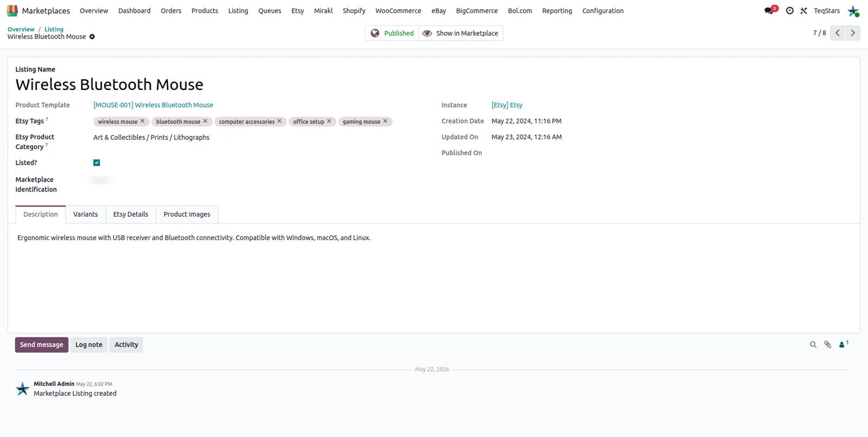The height and width of the screenshot is (437, 868).
Task: Open the gear actions menu beside record name
Action: [92, 37]
